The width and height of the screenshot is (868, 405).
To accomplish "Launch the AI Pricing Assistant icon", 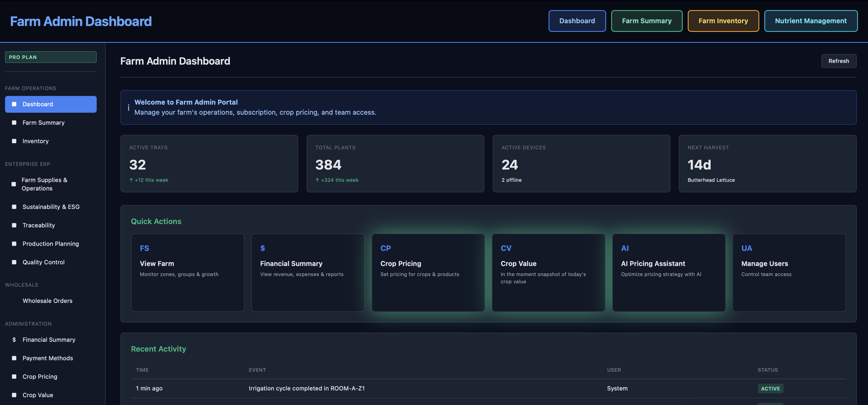I will (x=625, y=248).
